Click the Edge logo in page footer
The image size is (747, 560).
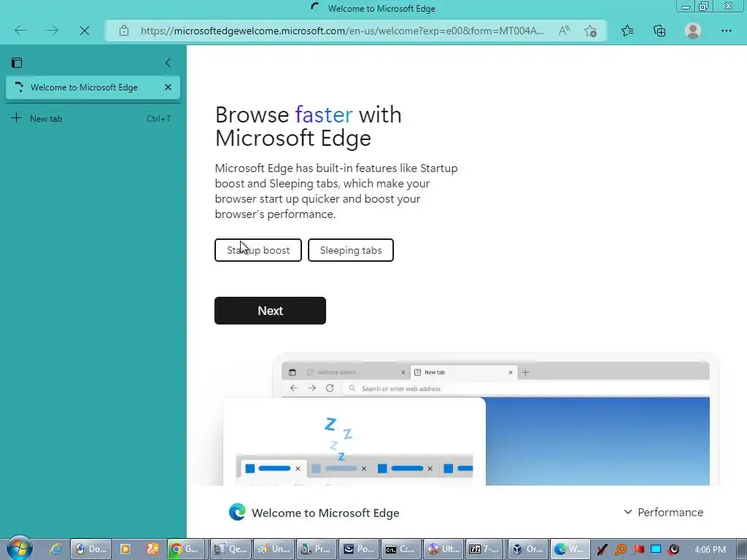click(237, 513)
